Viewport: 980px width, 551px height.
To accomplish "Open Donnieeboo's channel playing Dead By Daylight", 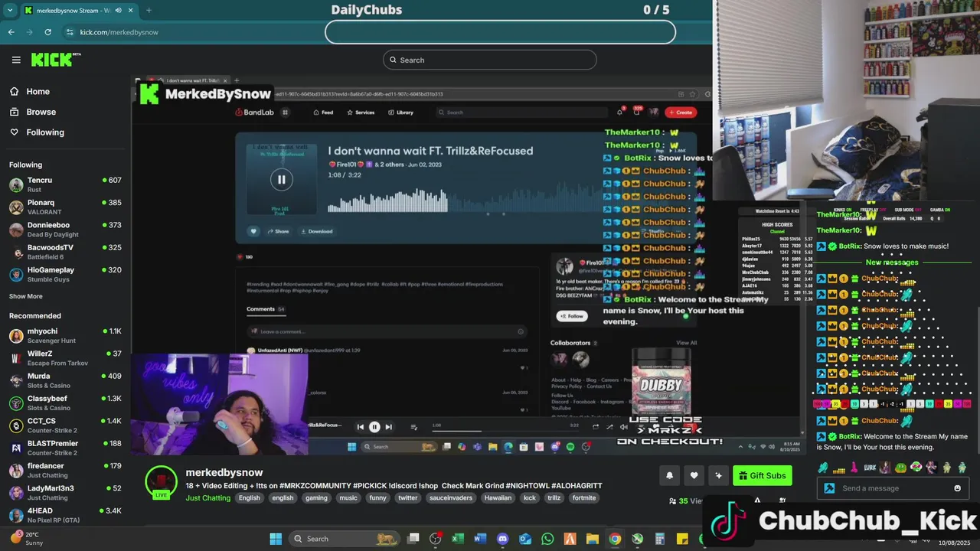I will (x=65, y=230).
